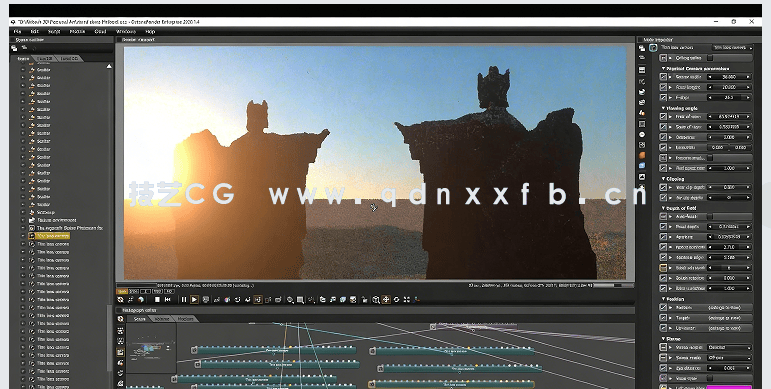
Task: Click the topmost icon in Node inspector strip
Action: [x=642, y=48]
